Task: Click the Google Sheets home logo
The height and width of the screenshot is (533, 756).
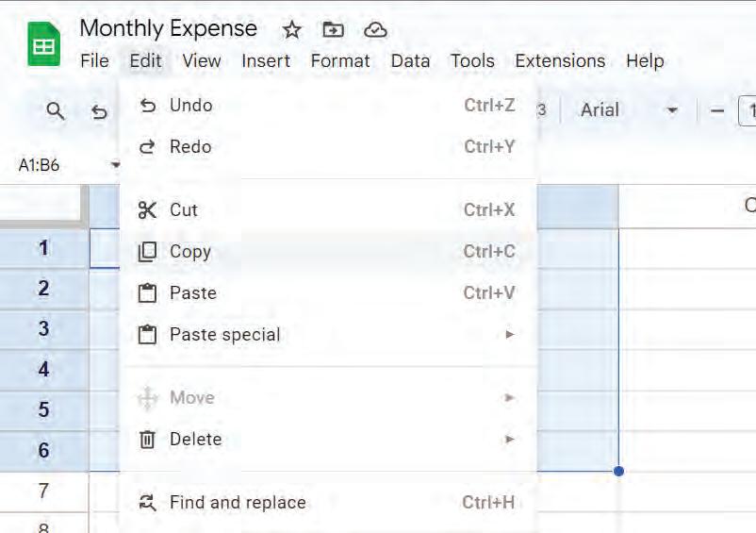Action: pos(43,43)
